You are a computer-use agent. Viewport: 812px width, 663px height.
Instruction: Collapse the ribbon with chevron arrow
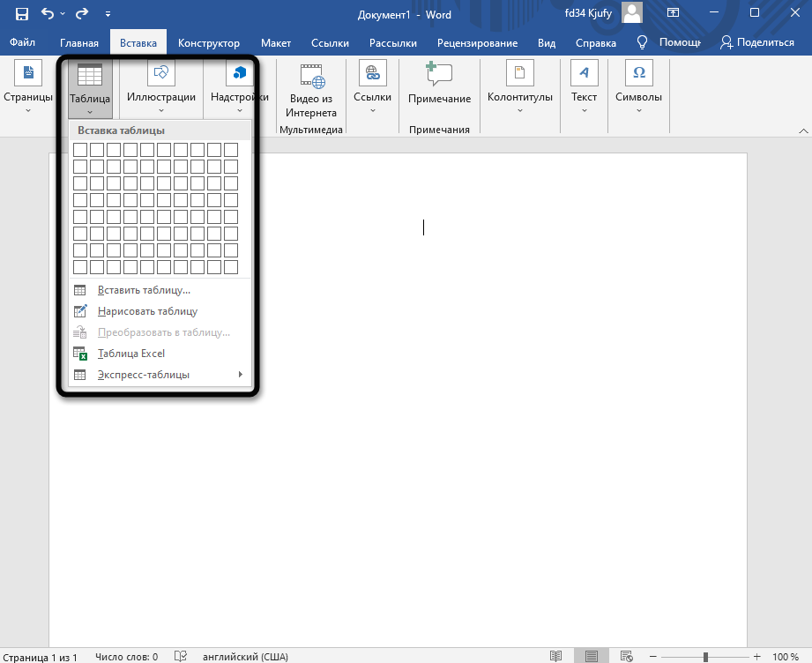[x=802, y=130]
